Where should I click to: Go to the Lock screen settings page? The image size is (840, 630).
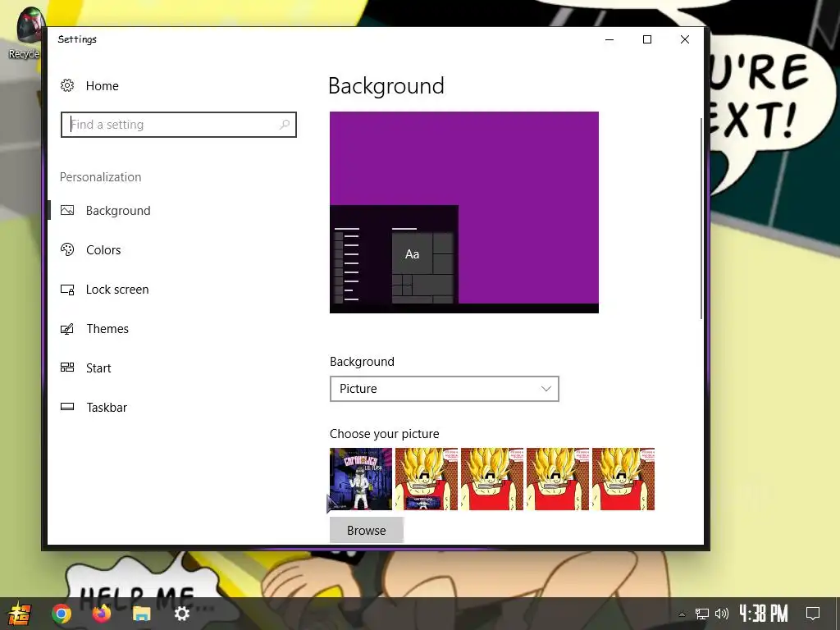(117, 290)
